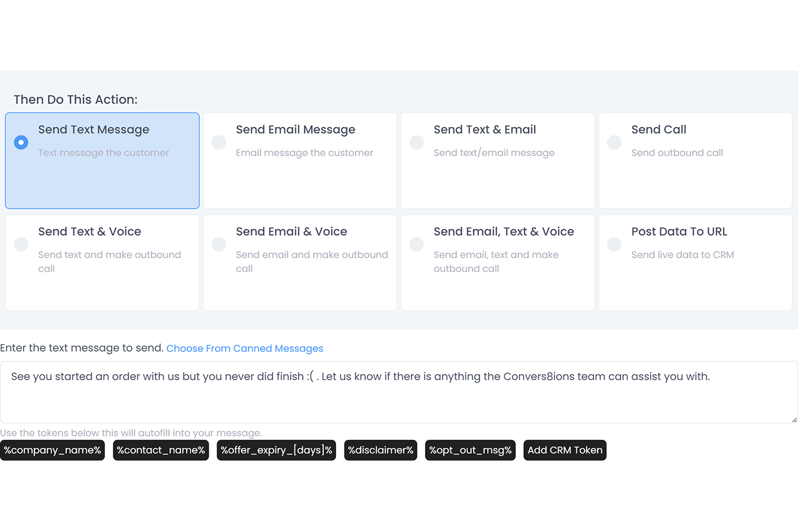Click the Send Text & Voice card
This screenshot has width=798, height=532.
102,262
